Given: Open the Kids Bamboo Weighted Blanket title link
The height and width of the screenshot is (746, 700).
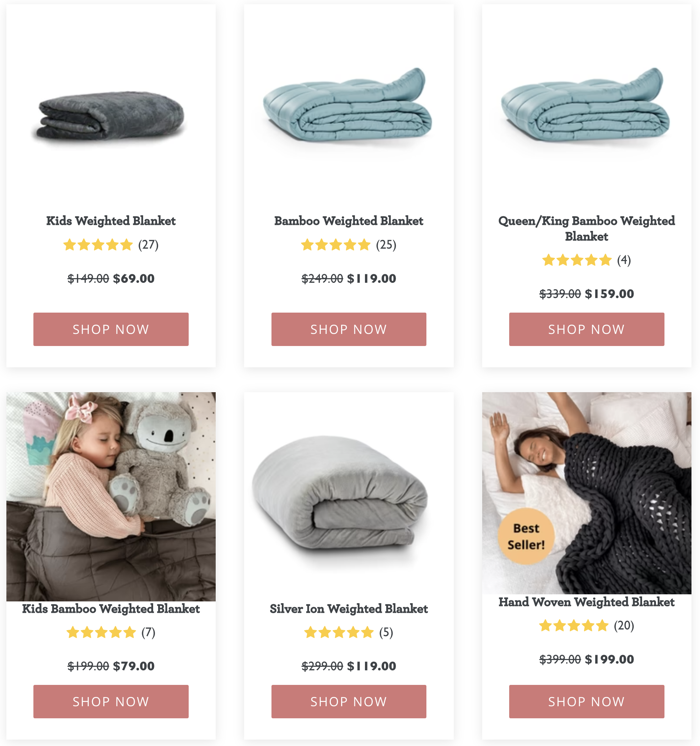Looking at the screenshot, I should point(111,608).
